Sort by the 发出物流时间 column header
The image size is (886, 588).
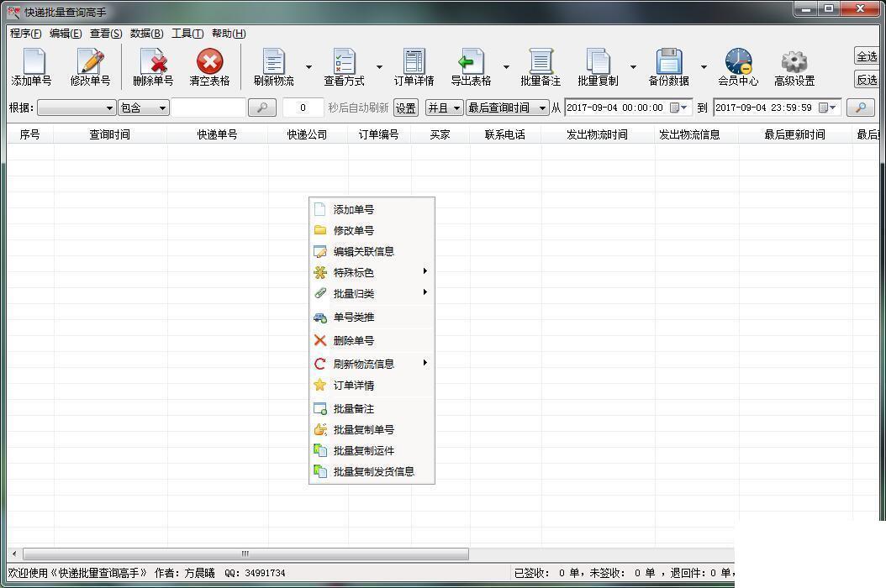tap(598, 134)
